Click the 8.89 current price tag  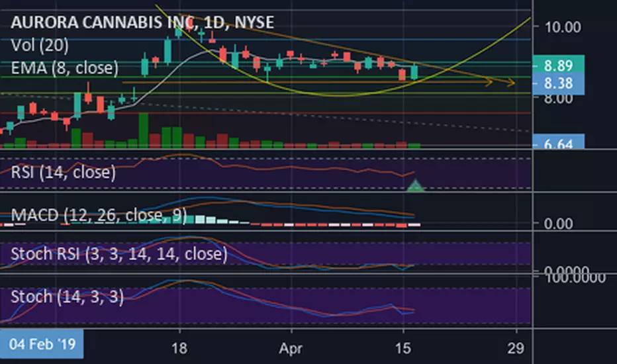[558, 65]
